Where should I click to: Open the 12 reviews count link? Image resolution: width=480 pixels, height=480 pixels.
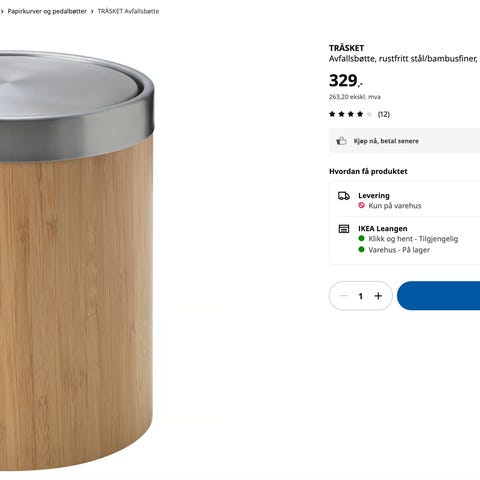pos(384,114)
